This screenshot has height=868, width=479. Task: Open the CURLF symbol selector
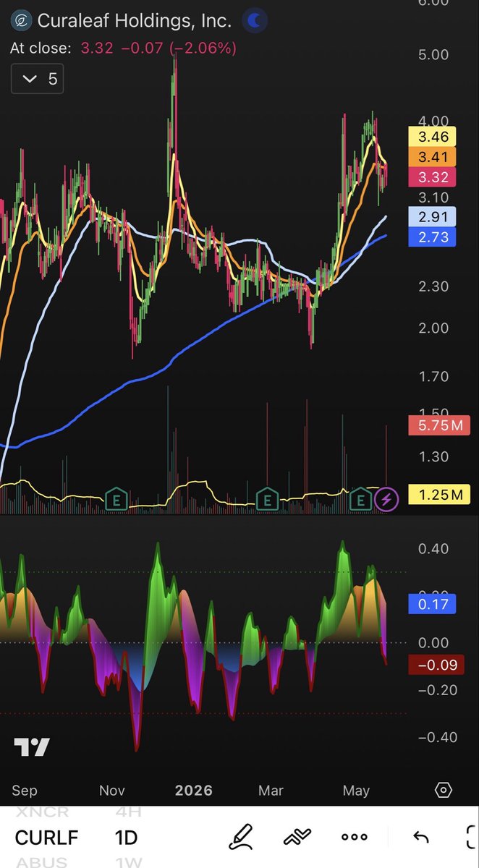[x=46, y=838]
